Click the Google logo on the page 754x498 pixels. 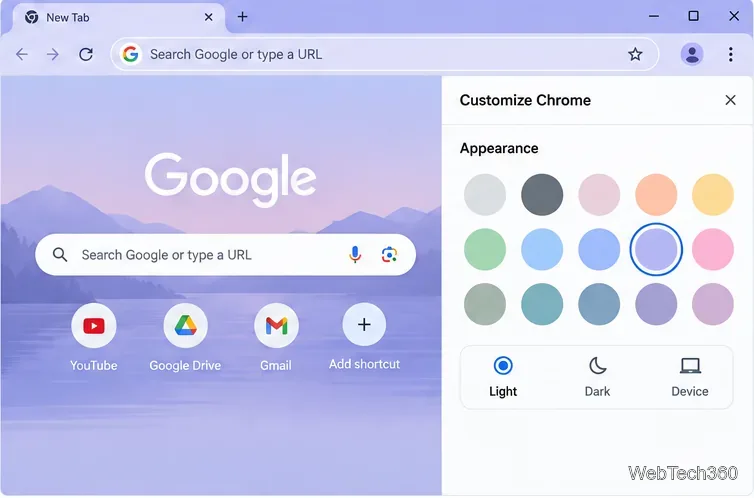point(230,180)
